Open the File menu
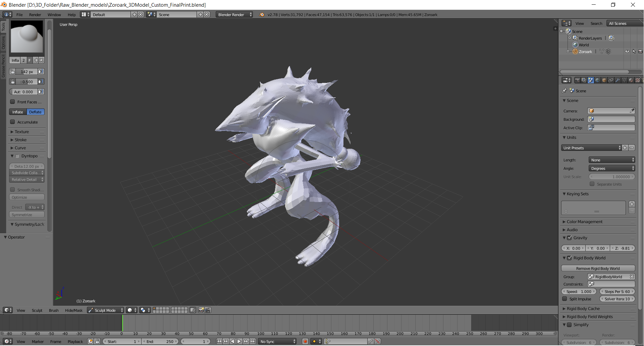The image size is (644, 346). tap(19, 14)
